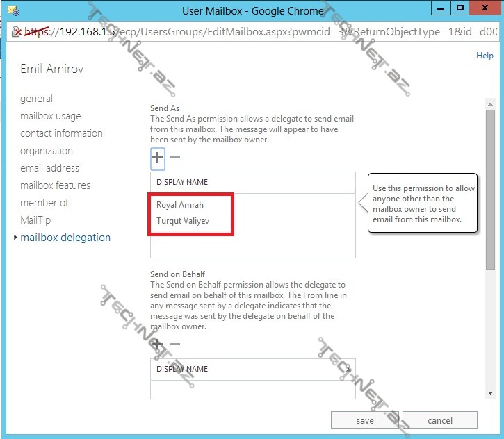
Task: Select Royal Amrah in Send As list
Action: pos(180,205)
